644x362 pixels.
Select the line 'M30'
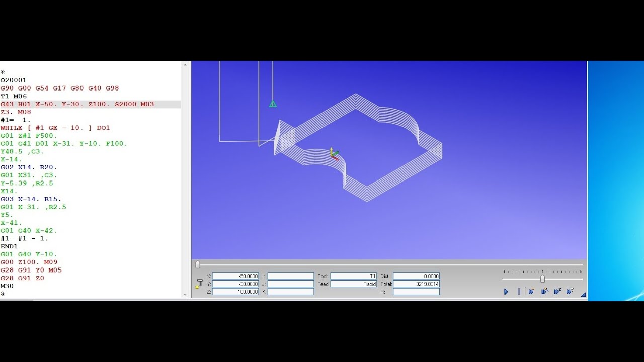(x=7, y=286)
